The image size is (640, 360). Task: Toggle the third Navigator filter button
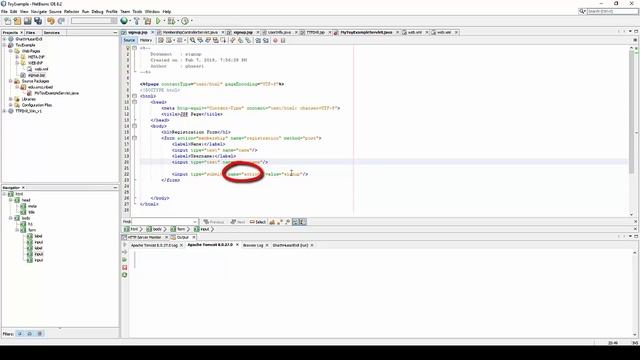point(40,333)
